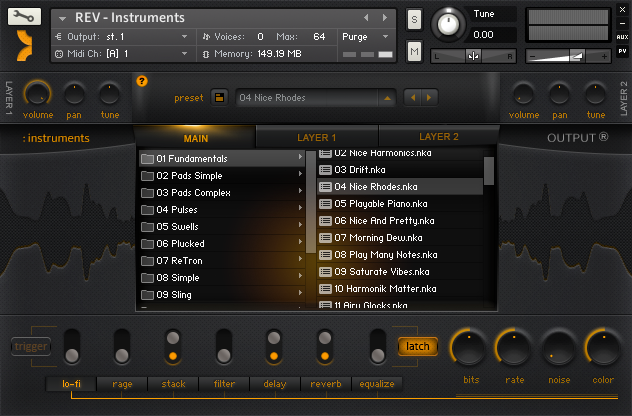Screen dimensions: 632x416
Task: Toggle the rage effect switch
Action: click(122, 347)
